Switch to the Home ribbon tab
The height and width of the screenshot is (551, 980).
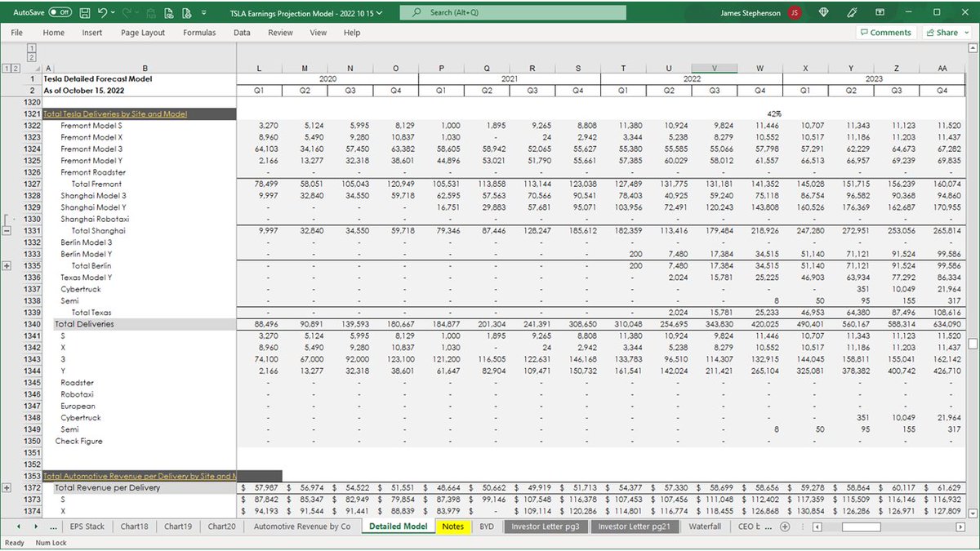pos(54,33)
